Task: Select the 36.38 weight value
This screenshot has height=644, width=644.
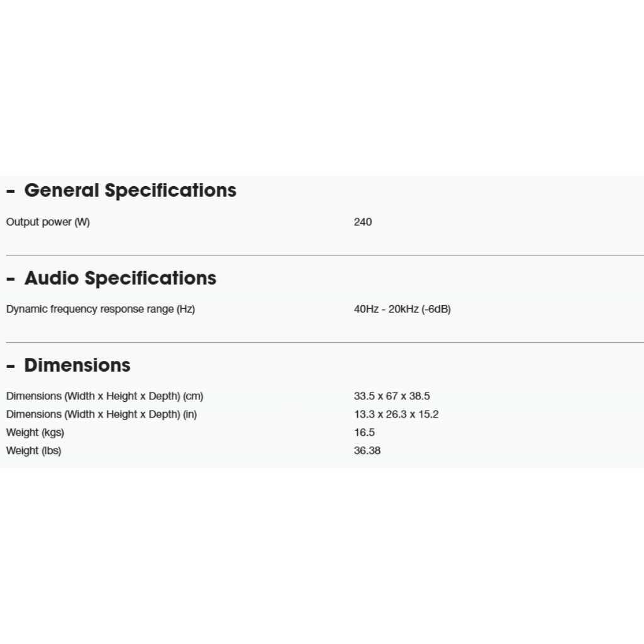Action: pos(367,451)
